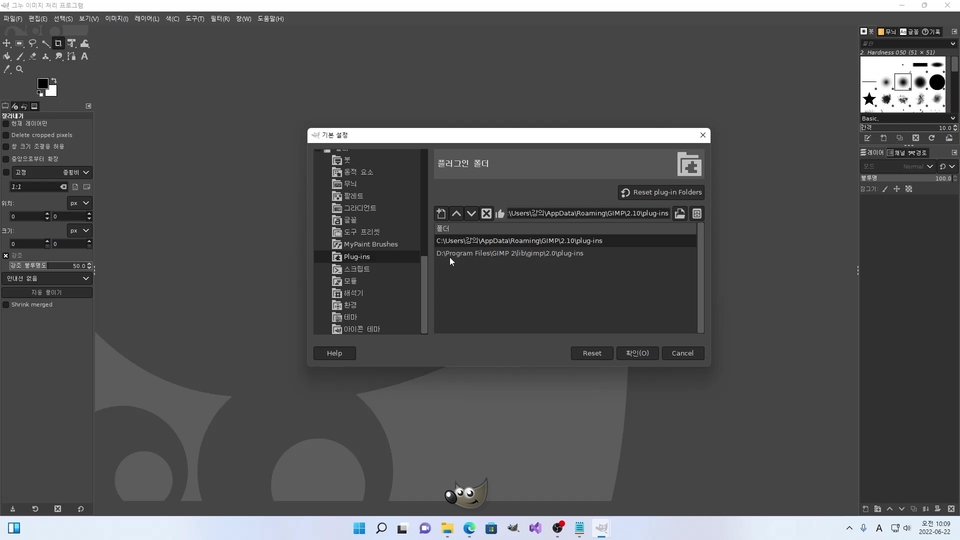Image resolution: width=960 pixels, height=540 pixels.
Task: Confirm with the 확인(O) button
Action: [637, 353]
